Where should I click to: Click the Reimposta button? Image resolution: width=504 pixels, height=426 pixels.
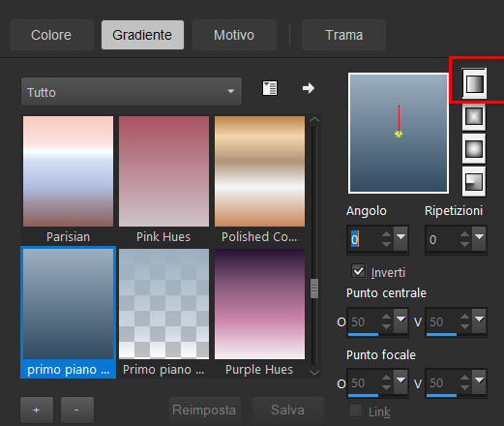point(204,410)
